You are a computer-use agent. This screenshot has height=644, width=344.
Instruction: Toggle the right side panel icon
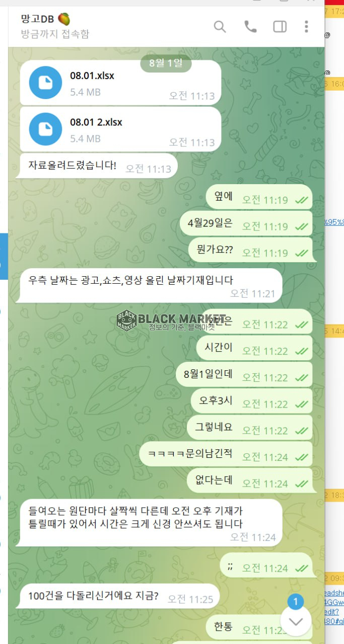(280, 27)
